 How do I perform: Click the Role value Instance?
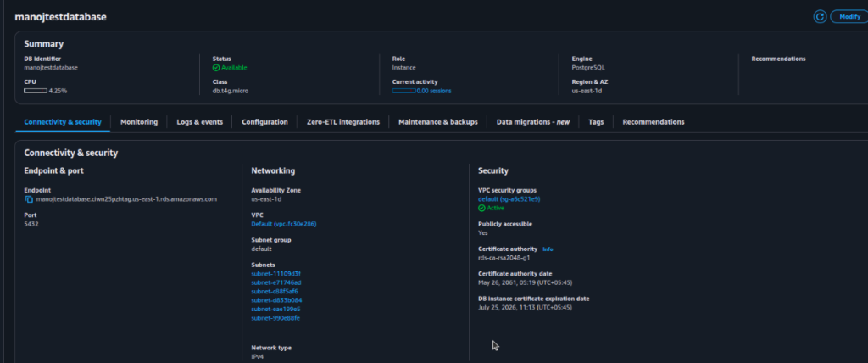tap(404, 68)
